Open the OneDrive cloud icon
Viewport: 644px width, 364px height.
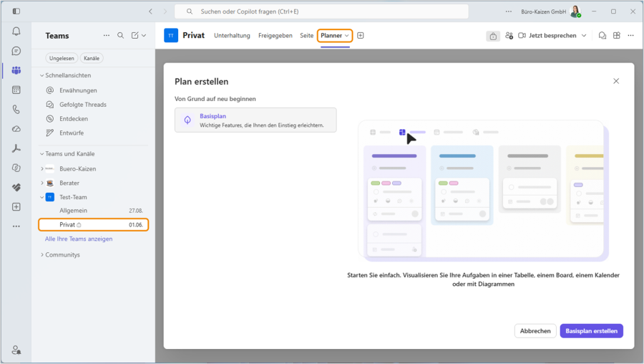point(16,129)
